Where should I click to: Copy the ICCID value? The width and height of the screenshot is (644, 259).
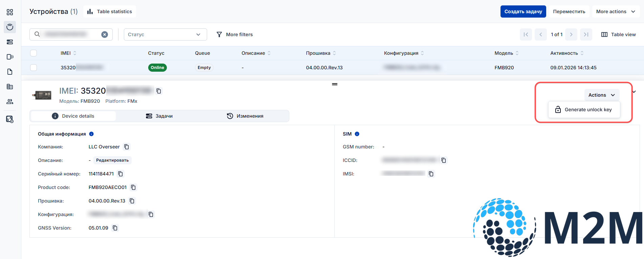click(444, 160)
